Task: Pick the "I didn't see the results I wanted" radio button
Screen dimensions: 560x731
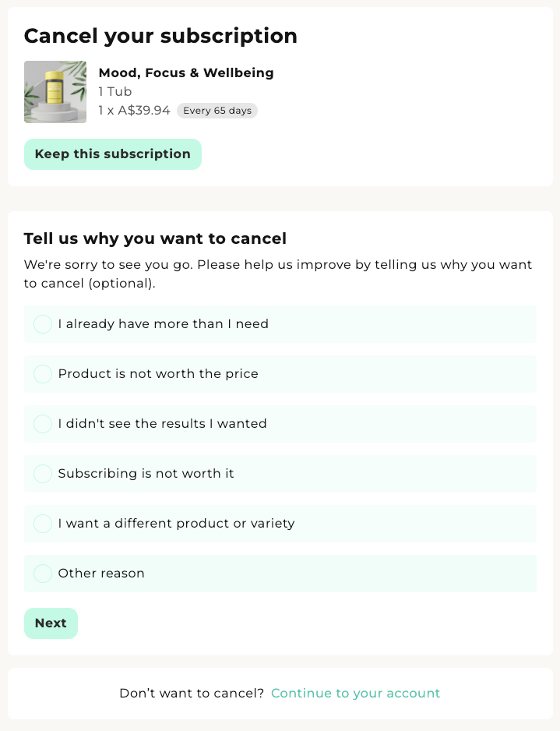Action: 43,424
